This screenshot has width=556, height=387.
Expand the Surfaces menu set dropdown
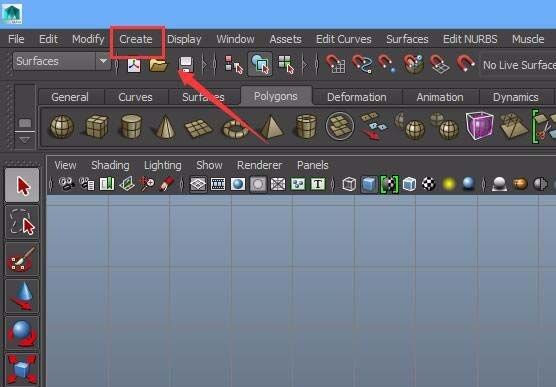tap(103, 61)
